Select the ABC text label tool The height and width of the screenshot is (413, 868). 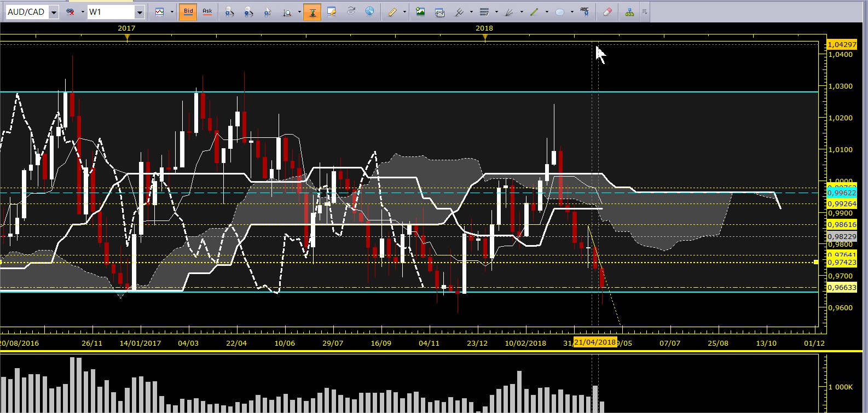(585, 11)
